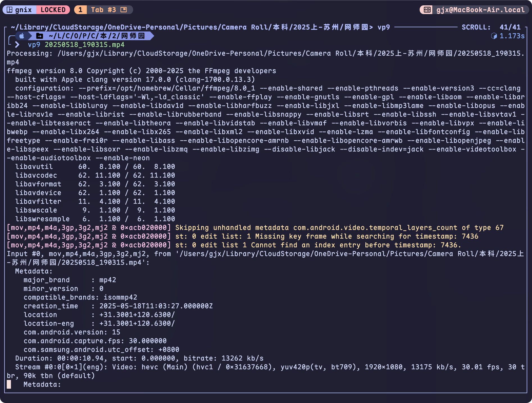Select the tab index number 1 badge
The width and height of the screenshot is (532, 403).
pyautogui.click(x=80, y=10)
